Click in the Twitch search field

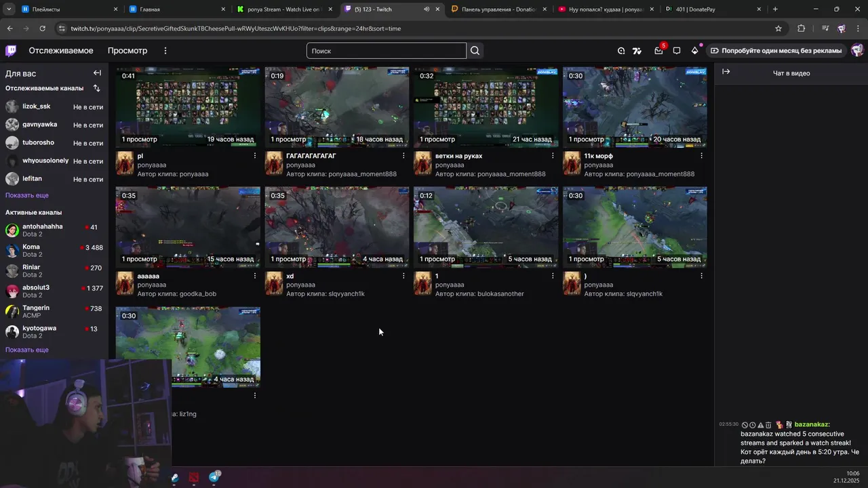coord(386,51)
